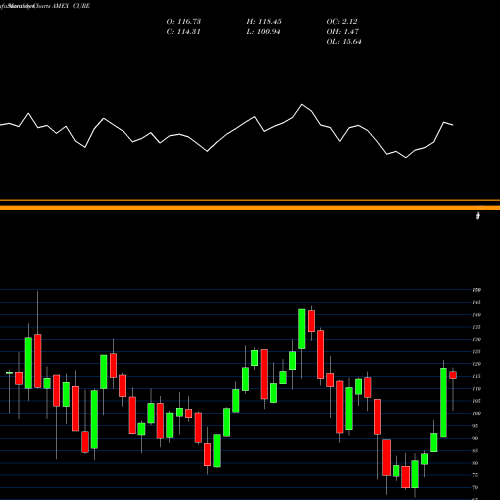
Task: Click the 145 price axis label
Action: [x=477, y=302]
